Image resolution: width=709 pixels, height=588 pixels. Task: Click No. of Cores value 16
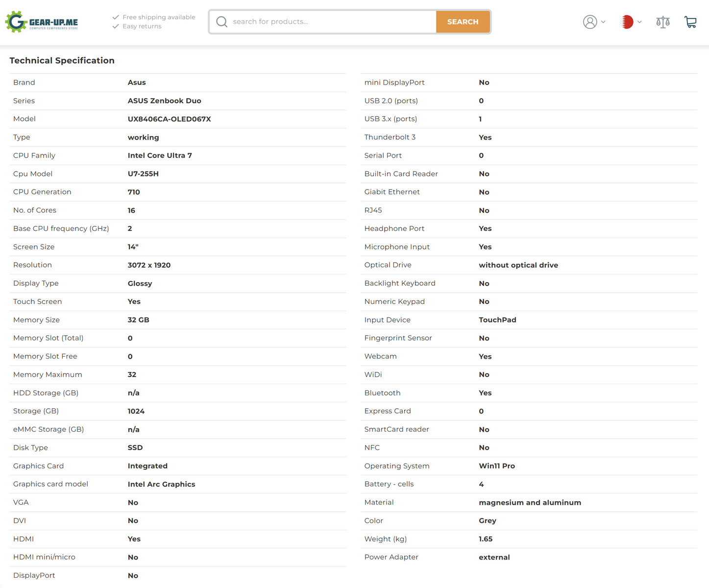click(x=131, y=210)
